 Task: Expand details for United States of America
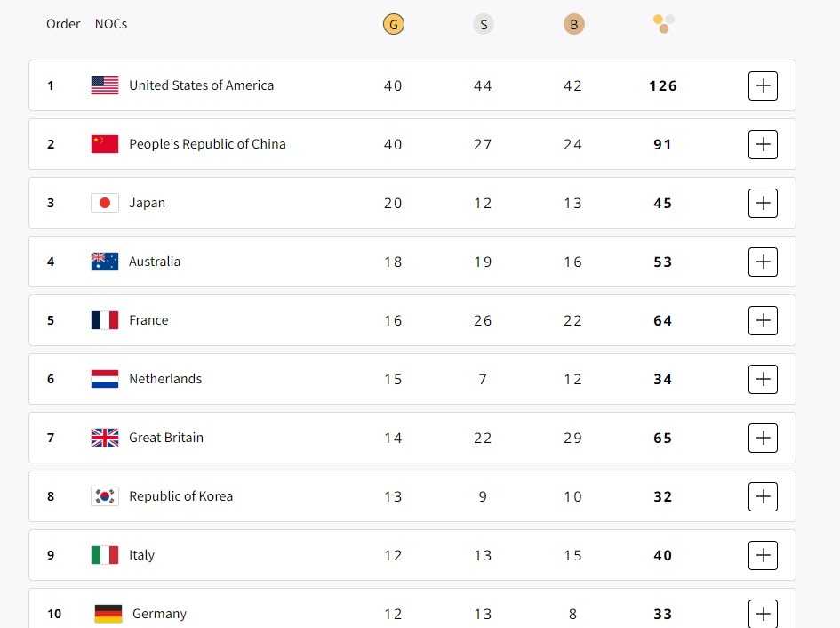(763, 85)
